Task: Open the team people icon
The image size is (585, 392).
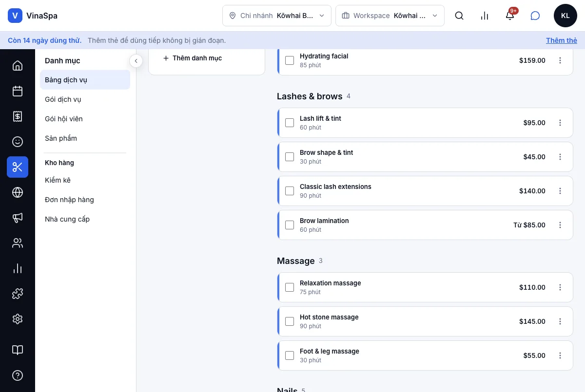Action: [x=18, y=243]
